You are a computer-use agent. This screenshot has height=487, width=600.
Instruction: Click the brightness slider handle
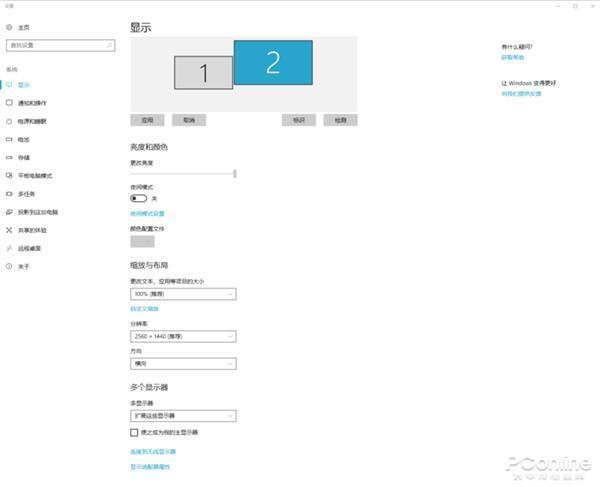coord(235,173)
